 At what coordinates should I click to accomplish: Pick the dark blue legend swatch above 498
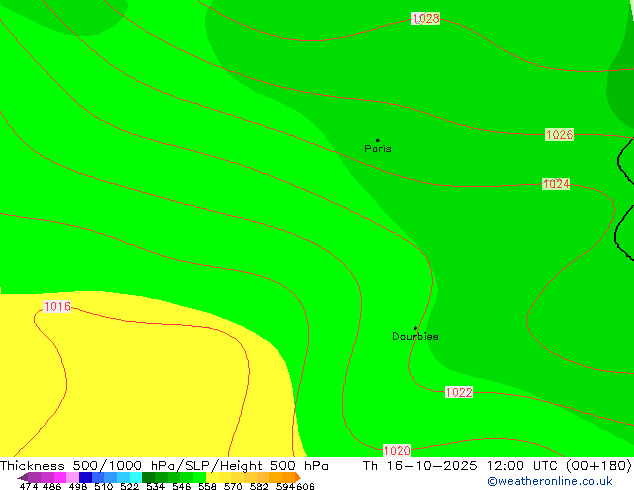(85, 477)
